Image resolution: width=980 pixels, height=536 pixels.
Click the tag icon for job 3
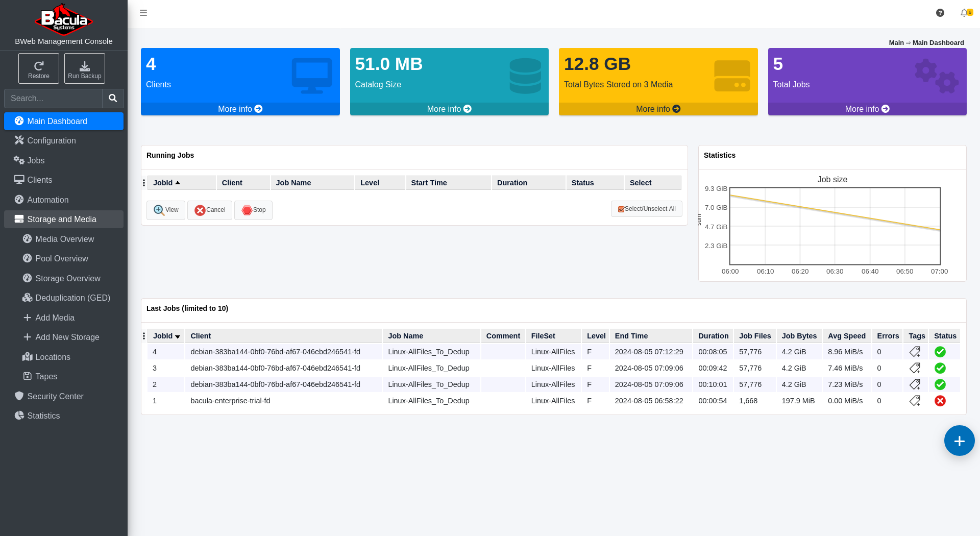(x=915, y=368)
